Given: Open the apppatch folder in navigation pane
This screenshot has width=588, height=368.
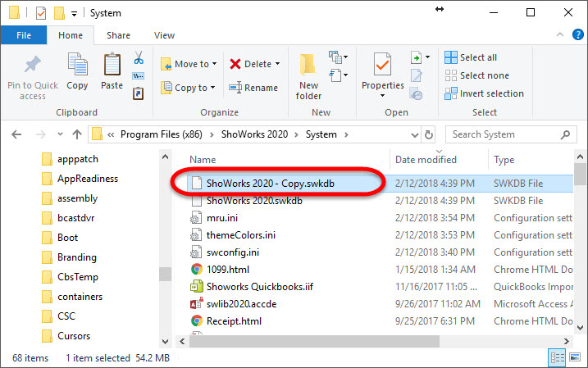Looking at the screenshot, I should point(78,159).
